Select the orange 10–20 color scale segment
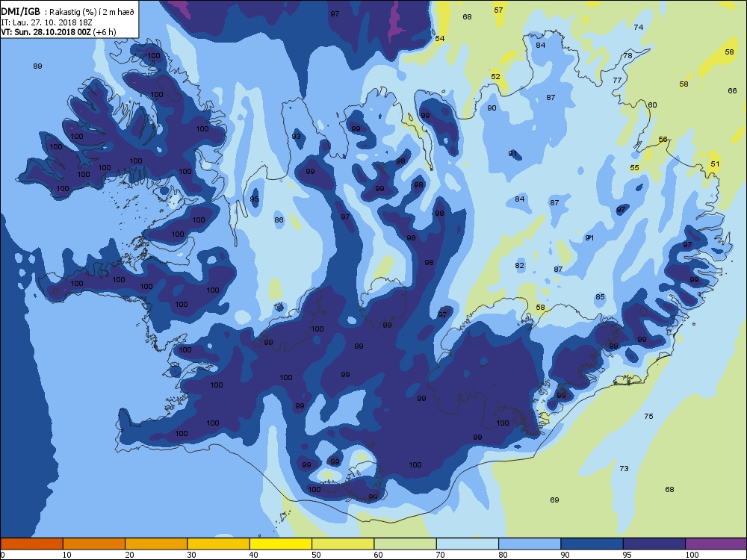Viewport: 747px width, 560px height. 94,544
